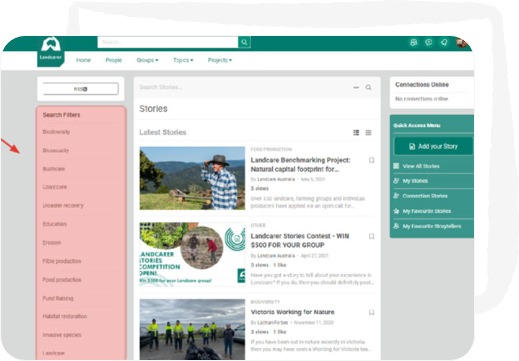This screenshot has height=361, width=519.
Task: Open the notifications bell icon
Action: click(x=444, y=42)
